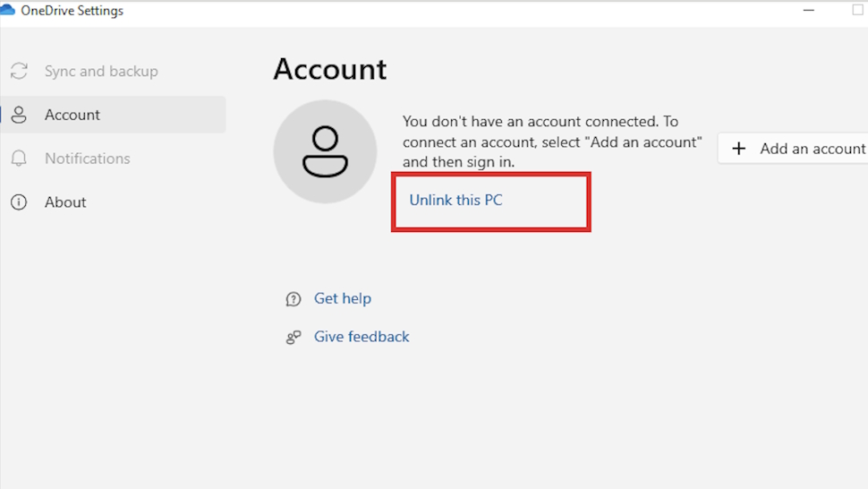Click the sync arrows icon
Image resolution: width=868 pixels, height=489 pixels.
19,71
